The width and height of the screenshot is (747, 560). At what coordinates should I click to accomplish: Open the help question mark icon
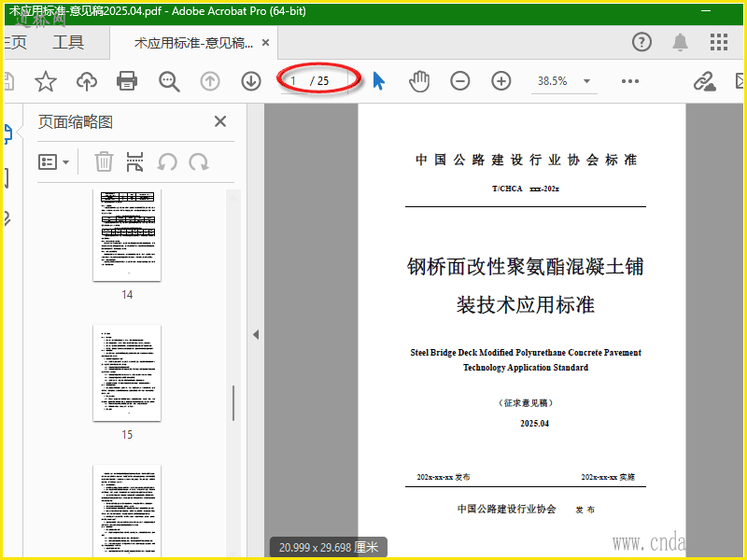click(641, 42)
